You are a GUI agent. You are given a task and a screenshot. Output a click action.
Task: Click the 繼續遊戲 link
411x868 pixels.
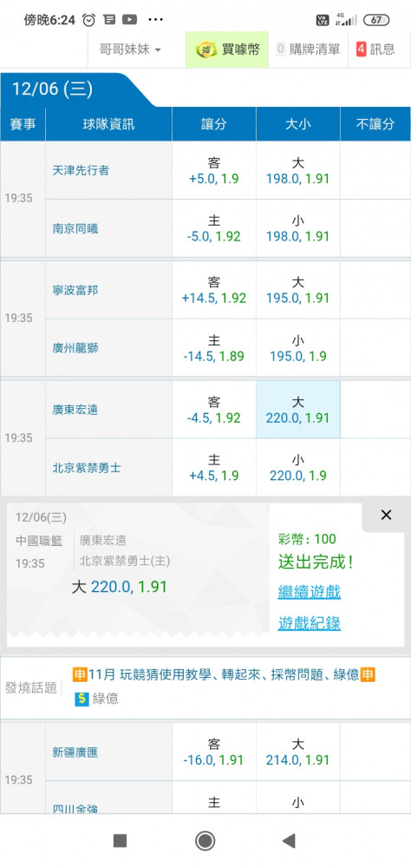click(x=310, y=592)
